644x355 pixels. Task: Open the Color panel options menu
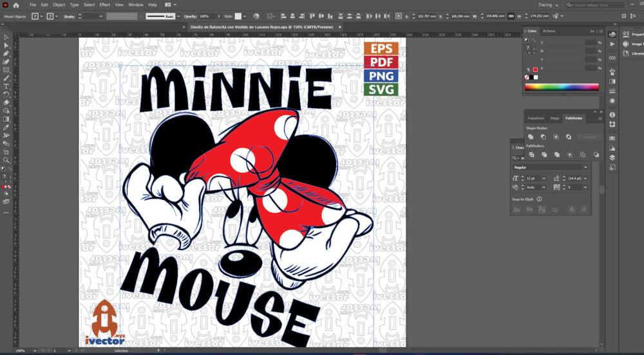(601, 31)
